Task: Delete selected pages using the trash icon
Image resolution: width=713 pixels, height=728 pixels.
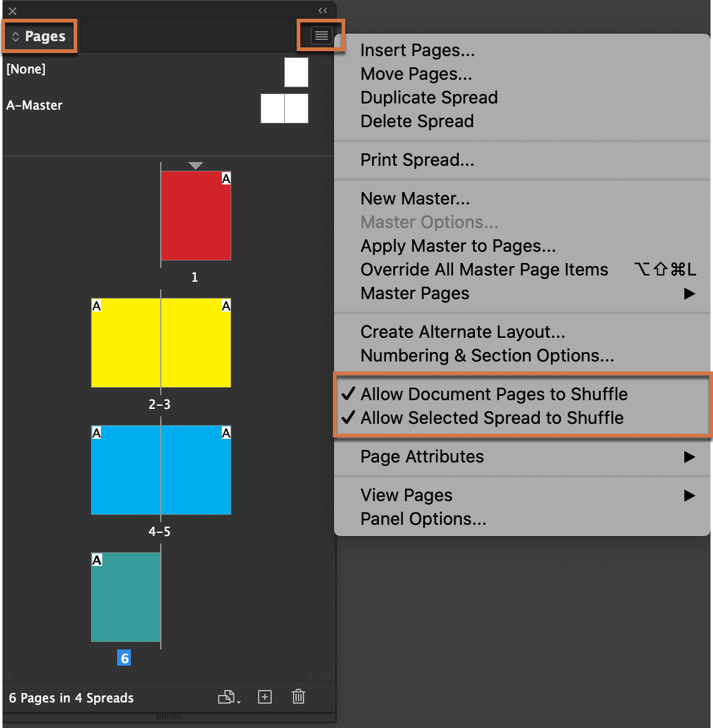Action: click(x=298, y=697)
